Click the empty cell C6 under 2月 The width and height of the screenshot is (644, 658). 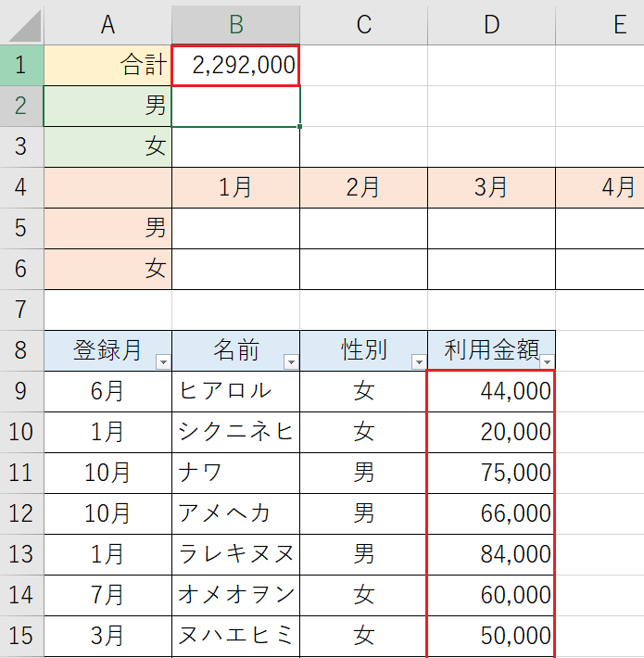[x=364, y=269]
